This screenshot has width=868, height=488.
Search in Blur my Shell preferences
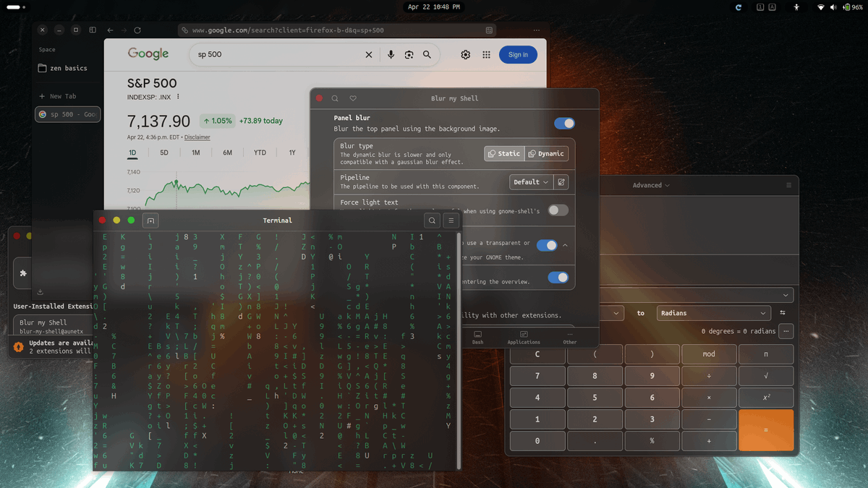[x=335, y=98]
